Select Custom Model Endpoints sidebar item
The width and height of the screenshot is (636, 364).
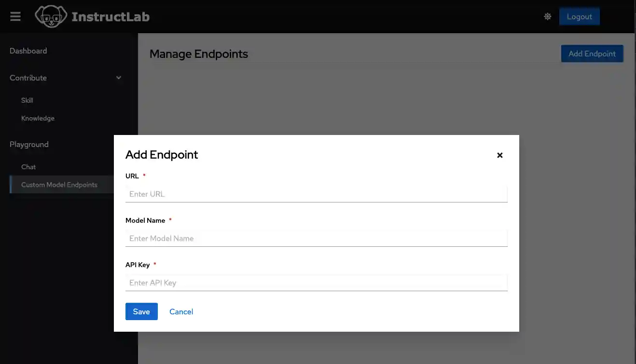[59, 185]
